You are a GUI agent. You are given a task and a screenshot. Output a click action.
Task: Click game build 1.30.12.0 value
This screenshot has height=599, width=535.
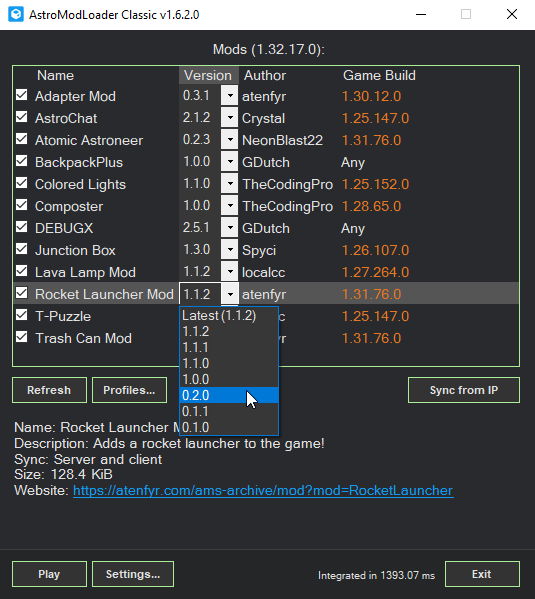[x=371, y=96]
